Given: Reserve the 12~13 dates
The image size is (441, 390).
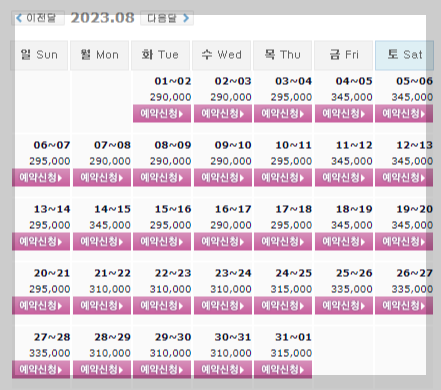Looking at the screenshot, I should tap(404, 178).
